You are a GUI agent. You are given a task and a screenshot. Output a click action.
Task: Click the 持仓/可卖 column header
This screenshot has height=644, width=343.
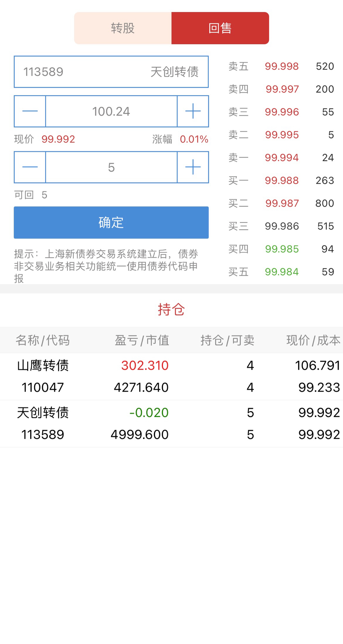tap(227, 340)
